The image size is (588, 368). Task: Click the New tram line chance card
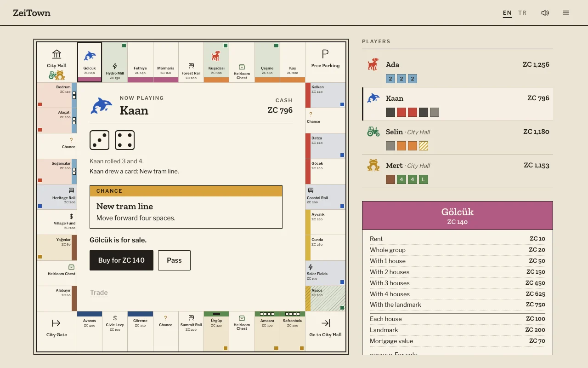[186, 207]
